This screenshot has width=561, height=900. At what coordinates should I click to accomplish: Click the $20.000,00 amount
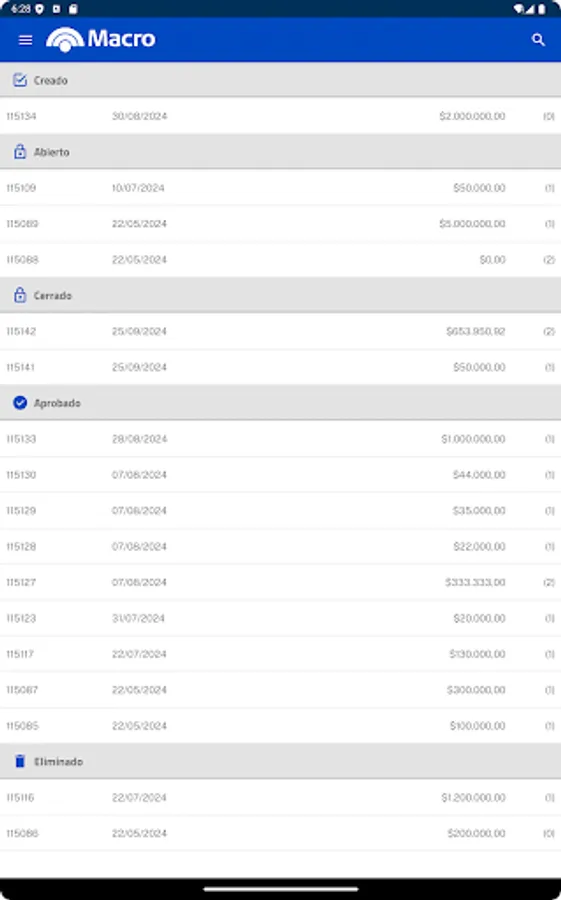coord(479,618)
